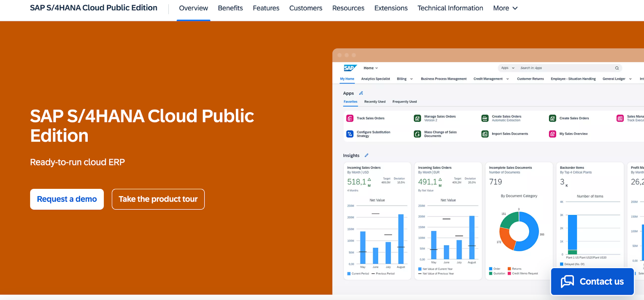Go to the Extensions tab
644x300 pixels.
tap(391, 8)
